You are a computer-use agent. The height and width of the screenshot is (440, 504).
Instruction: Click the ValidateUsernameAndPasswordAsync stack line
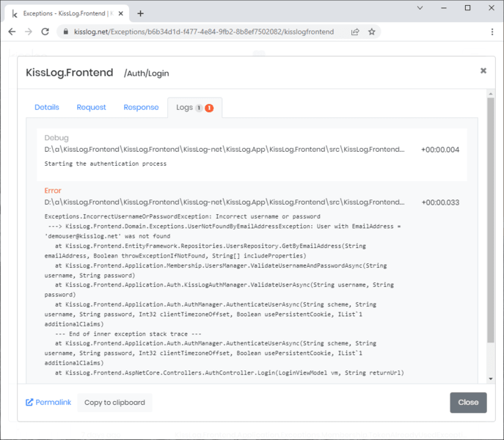[216, 271]
